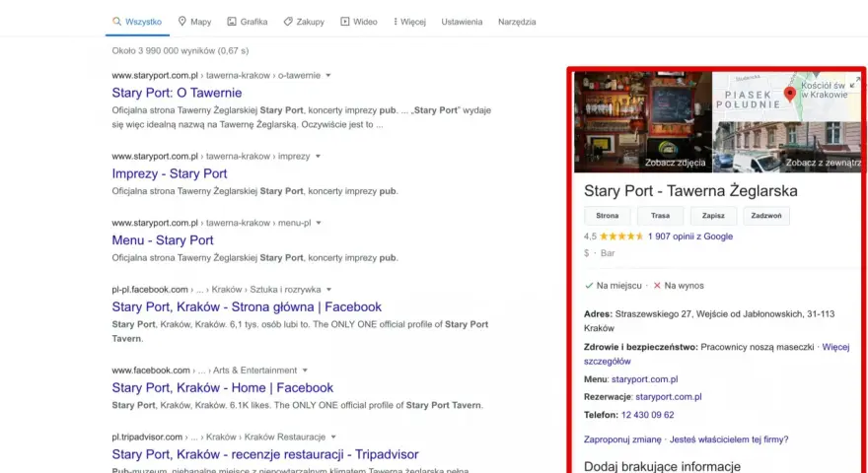Open the Stary Port: O Tawernie result

tap(177, 93)
